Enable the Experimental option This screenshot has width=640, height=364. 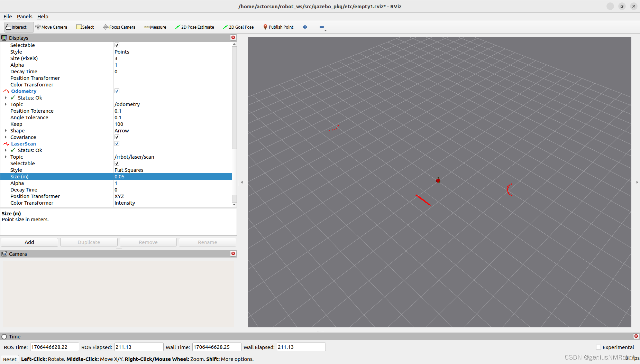[598, 347]
